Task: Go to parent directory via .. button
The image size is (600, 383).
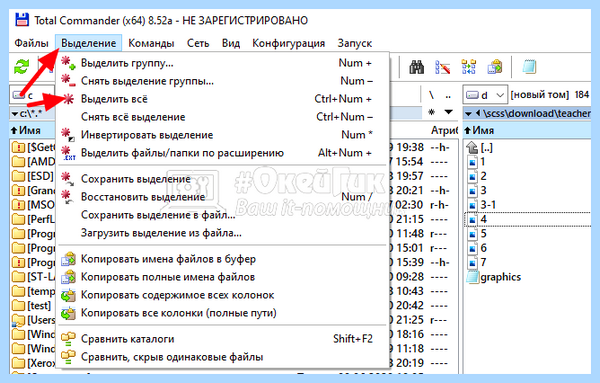Action: 448,95
